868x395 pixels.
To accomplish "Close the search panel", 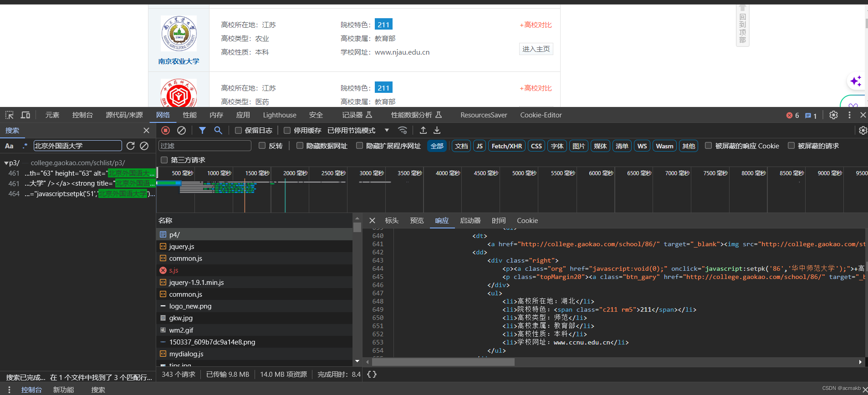I will 146,131.
